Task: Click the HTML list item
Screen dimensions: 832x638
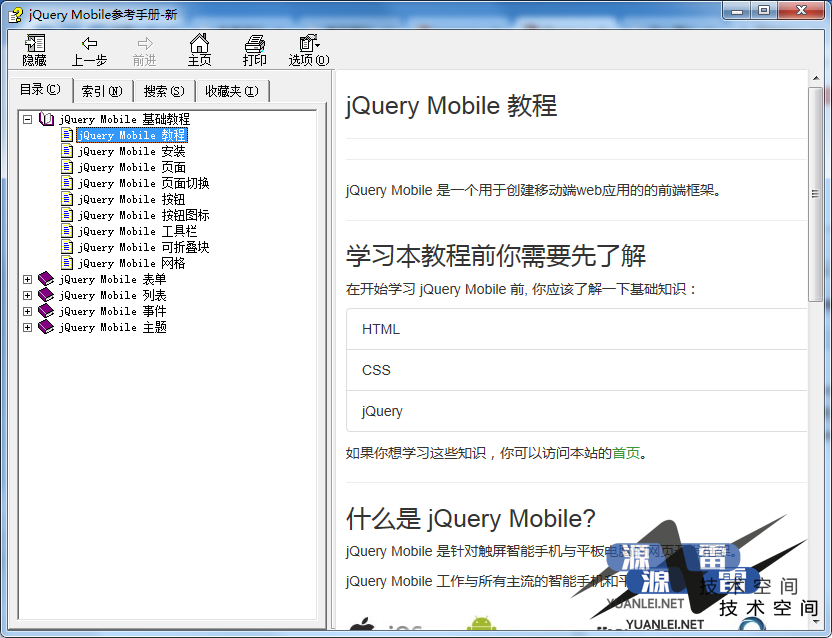Action: click(x=577, y=329)
